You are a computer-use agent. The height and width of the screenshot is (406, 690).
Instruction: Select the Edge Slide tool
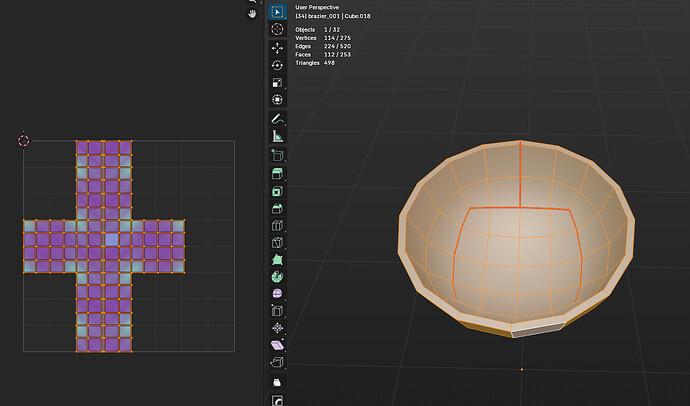[x=277, y=311]
